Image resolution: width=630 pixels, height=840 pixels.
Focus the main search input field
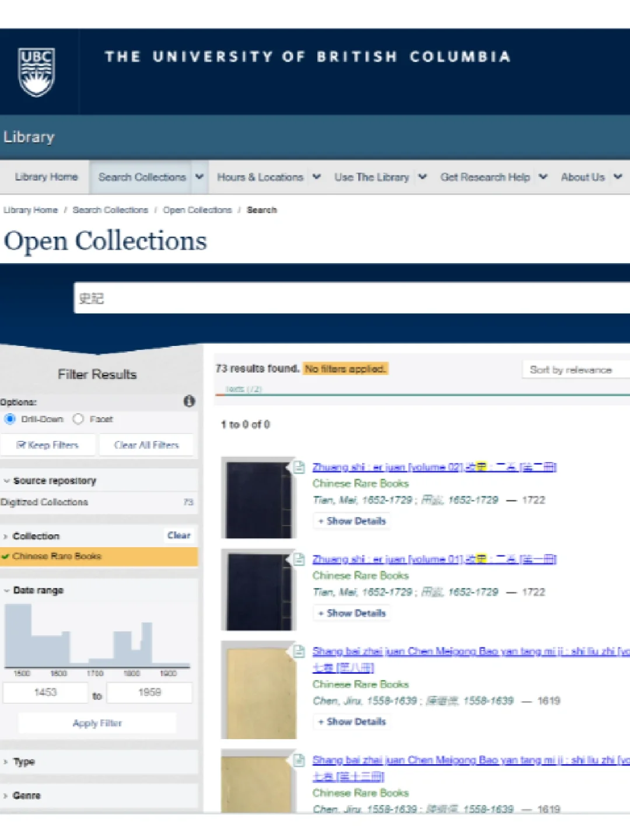pos(352,298)
